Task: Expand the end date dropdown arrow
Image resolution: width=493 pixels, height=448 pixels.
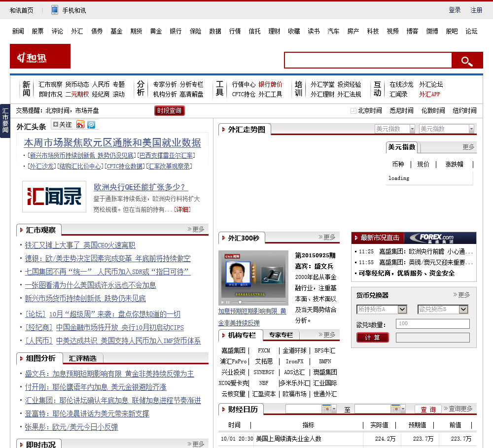Action: [403, 409]
